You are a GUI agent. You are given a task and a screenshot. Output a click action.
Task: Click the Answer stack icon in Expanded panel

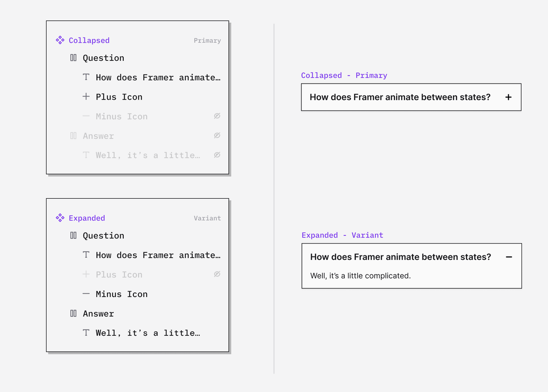[x=73, y=313]
